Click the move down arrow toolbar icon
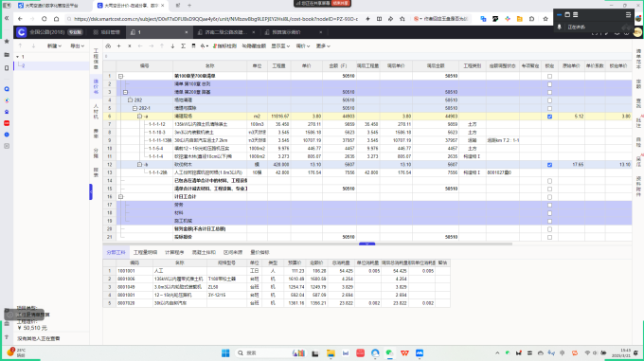The width and height of the screenshot is (644, 361). click(x=172, y=46)
